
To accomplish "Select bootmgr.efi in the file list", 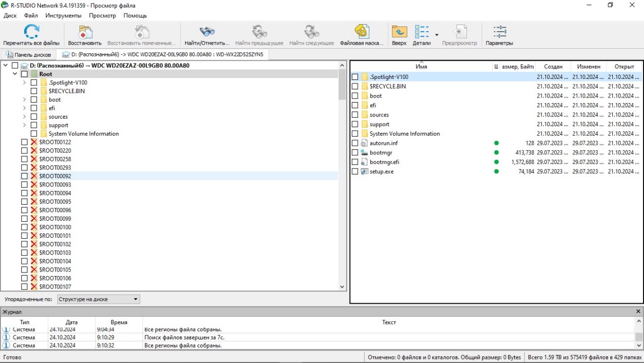I will click(384, 162).
